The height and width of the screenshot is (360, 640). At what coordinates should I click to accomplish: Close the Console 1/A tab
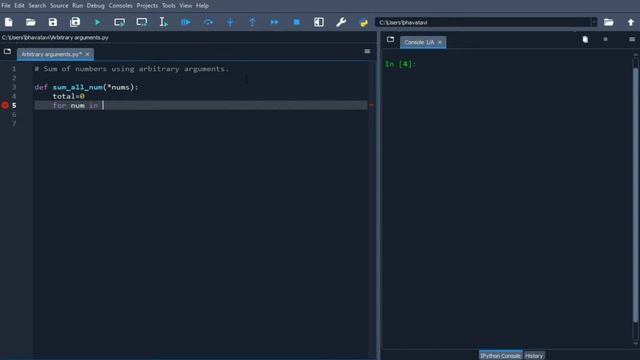[x=440, y=42]
